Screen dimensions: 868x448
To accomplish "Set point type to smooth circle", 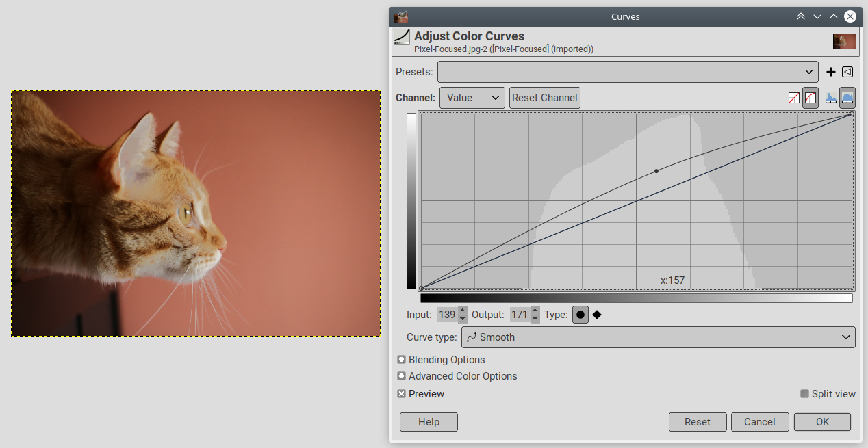I will point(580,315).
